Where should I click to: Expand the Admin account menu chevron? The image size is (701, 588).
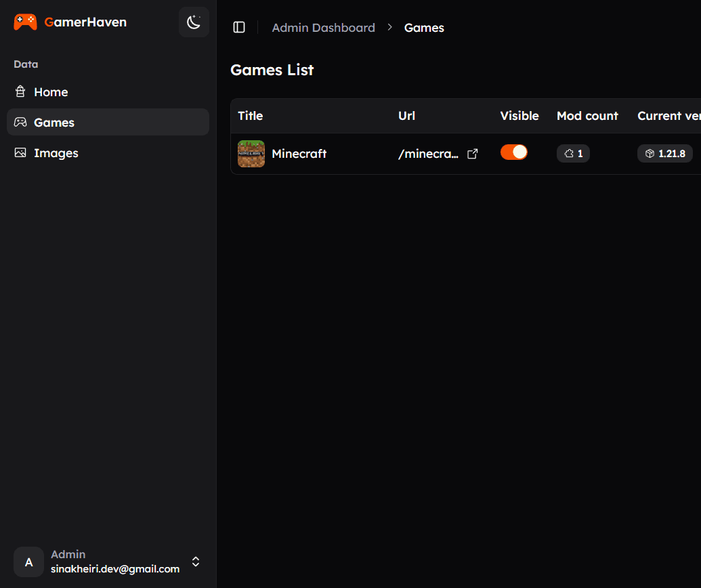196,562
